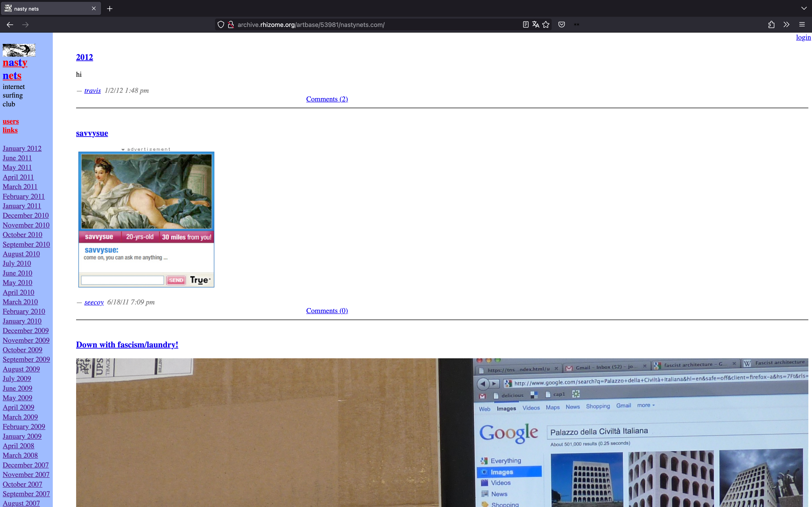The width and height of the screenshot is (812, 507).
Task: Open the Firefox hamburger menu
Action: point(802,24)
